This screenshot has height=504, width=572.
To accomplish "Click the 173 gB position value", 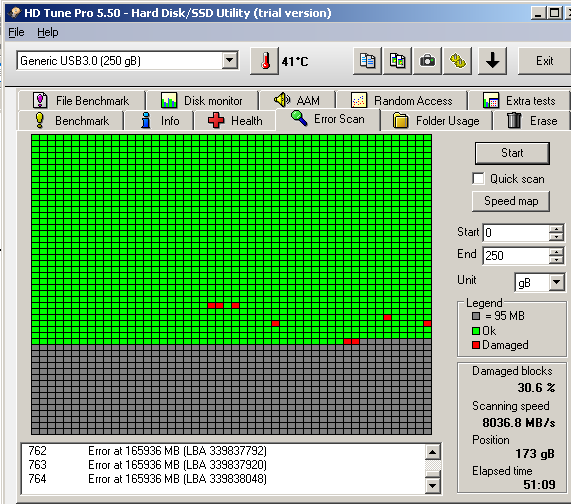I will [x=535, y=454].
